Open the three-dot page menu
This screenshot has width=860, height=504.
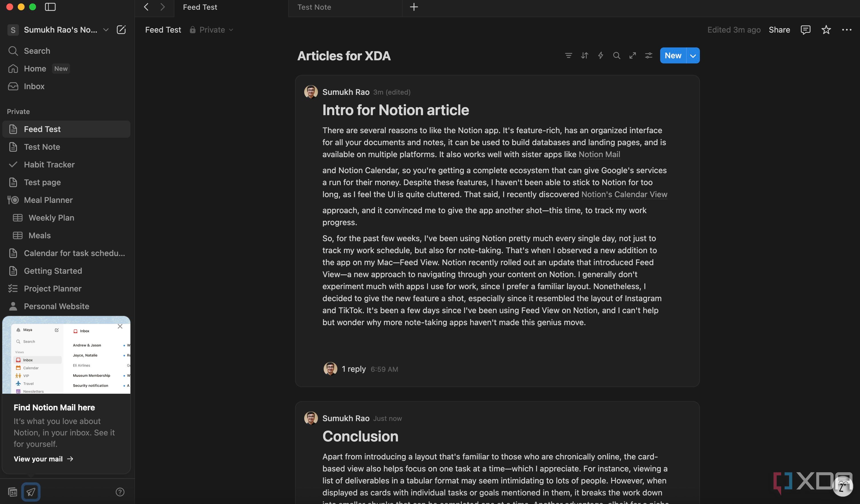pyautogui.click(x=846, y=30)
